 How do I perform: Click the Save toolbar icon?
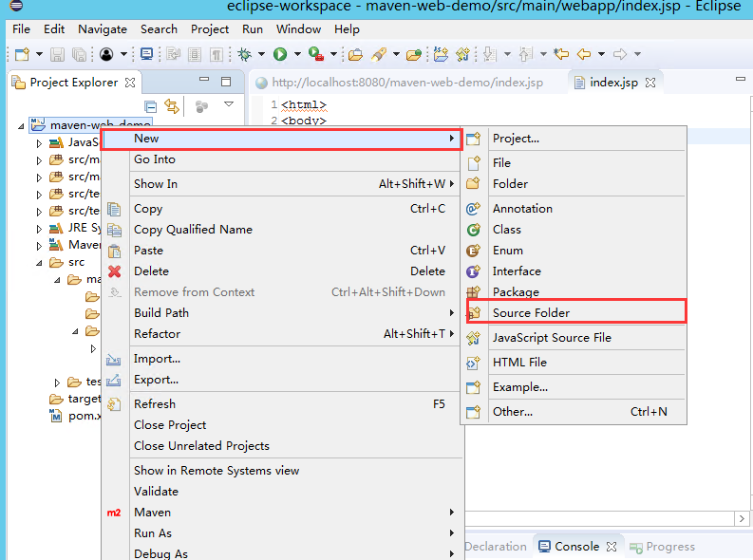coord(57,54)
